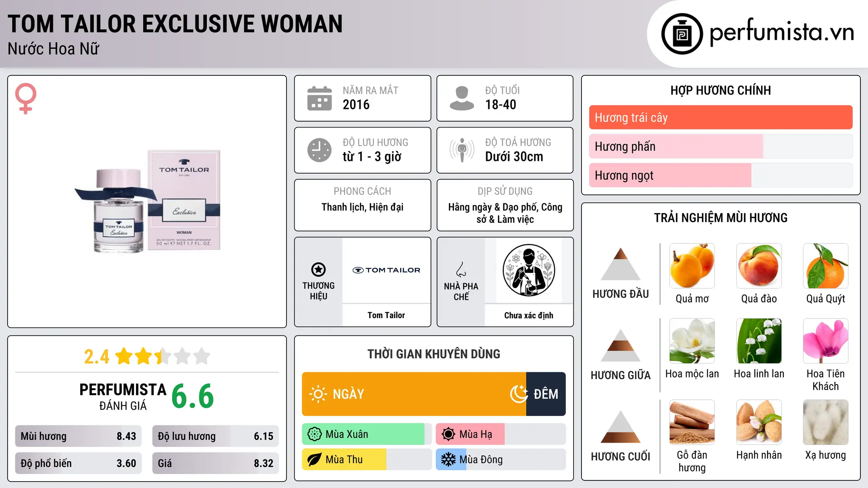Viewport: 868px width, 488px height.
Task: Click the flower icon for Mùa Xuân
Action: pos(314,434)
